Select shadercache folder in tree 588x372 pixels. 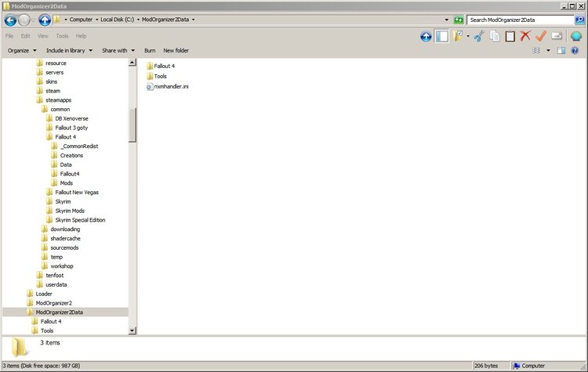coord(65,238)
